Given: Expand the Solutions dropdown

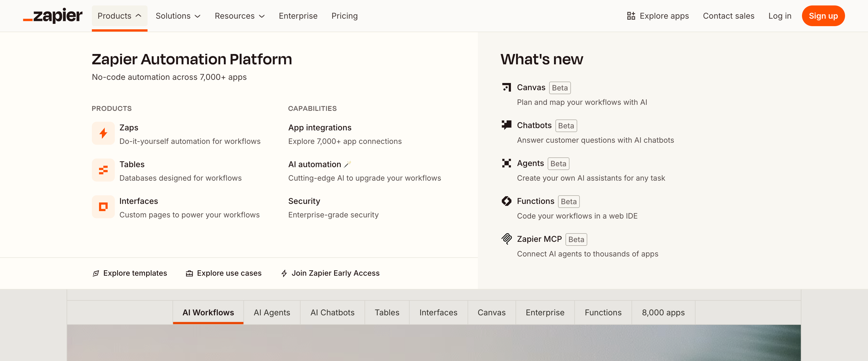Looking at the screenshot, I should pos(178,16).
